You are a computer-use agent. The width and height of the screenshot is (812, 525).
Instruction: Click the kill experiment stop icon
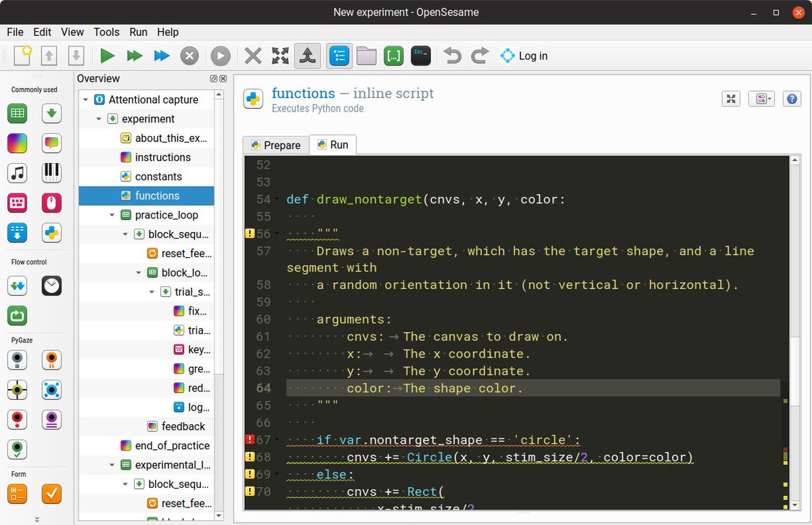click(189, 55)
